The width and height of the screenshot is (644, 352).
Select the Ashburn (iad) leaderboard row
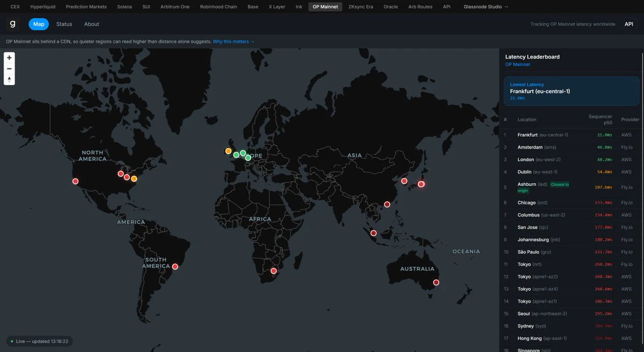tap(571, 187)
